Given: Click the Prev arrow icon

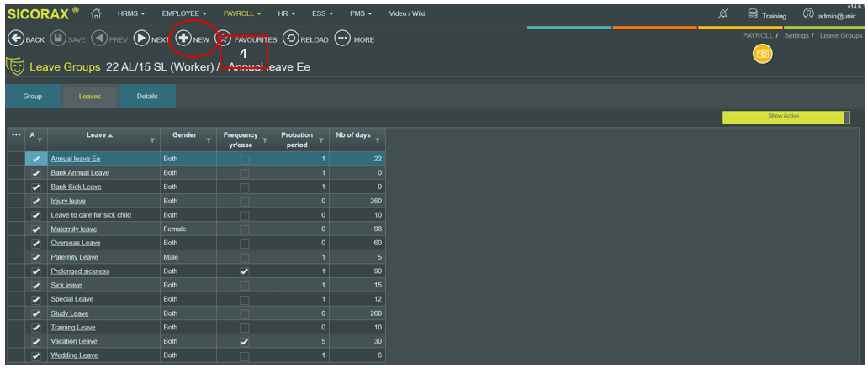Looking at the screenshot, I should click(99, 39).
